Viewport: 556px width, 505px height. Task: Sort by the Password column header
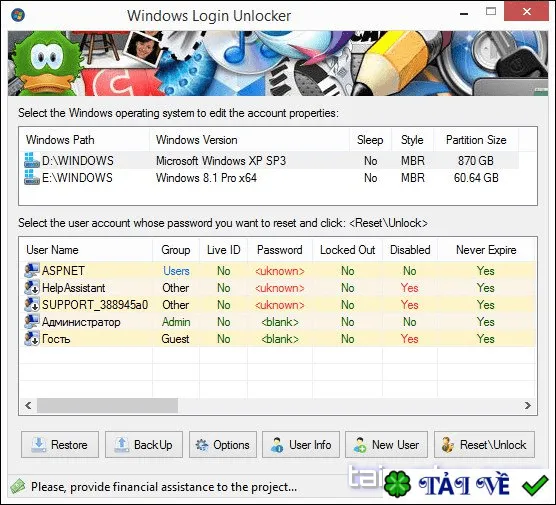click(280, 250)
